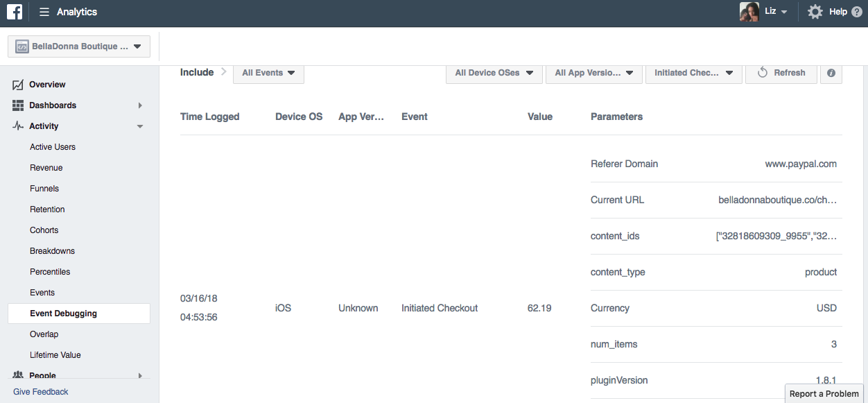
Task: Click the content_ids value text
Action: pyautogui.click(x=776, y=236)
